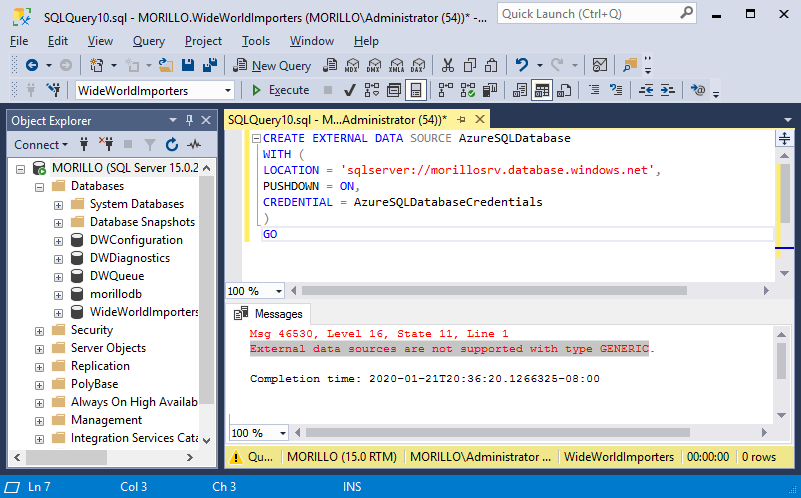This screenshot has height=498, width=801.
Task: Undo the last edit with the Undo arrow
Action: tap(522, 65)
